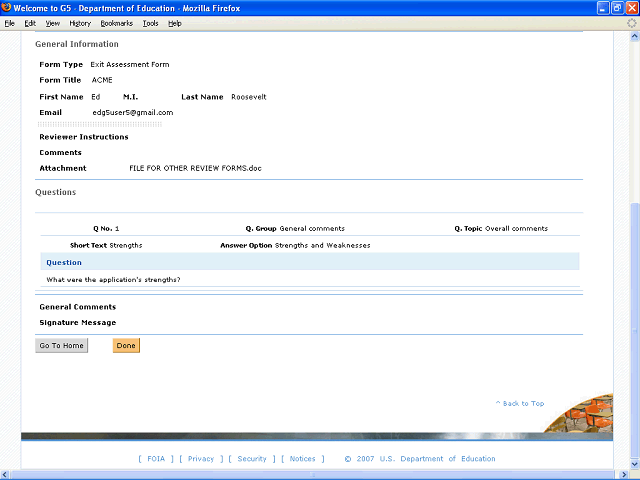
Task: Click the text 'What were the application's strengths?'
Action: pos(113,280)
